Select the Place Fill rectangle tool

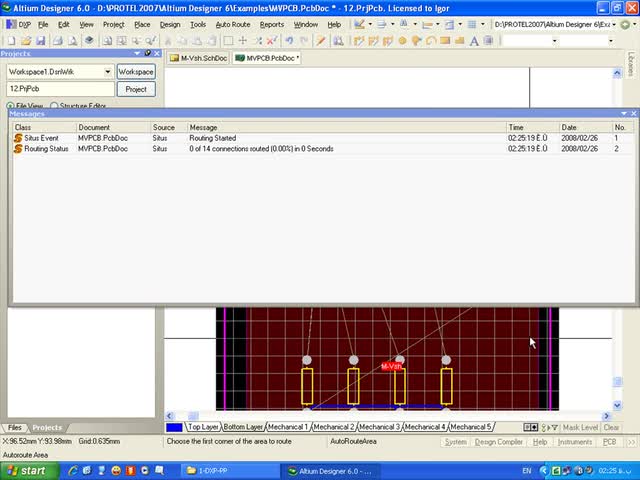pos(445,40)
